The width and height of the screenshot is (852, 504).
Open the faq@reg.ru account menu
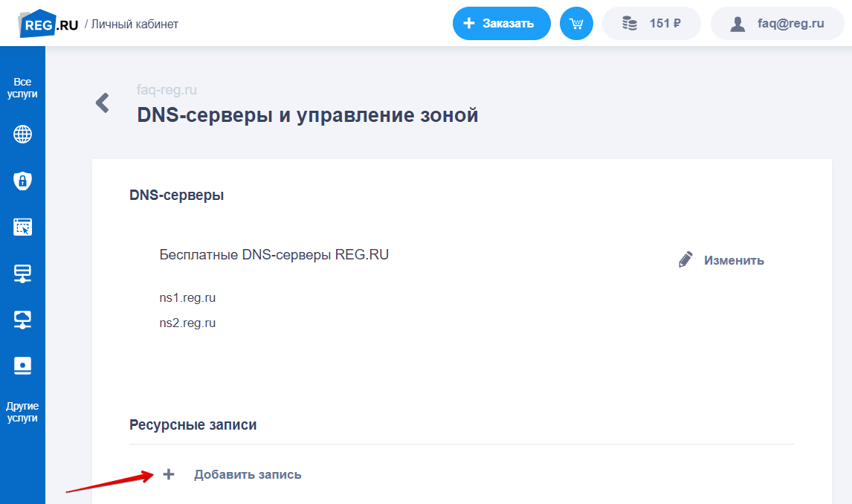point(777,24)
